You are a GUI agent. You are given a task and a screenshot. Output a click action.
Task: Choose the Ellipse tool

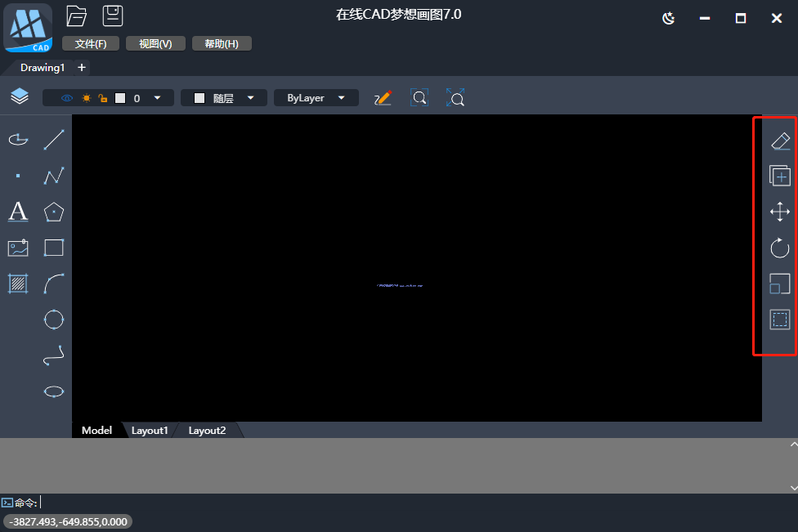(x=54, y=391)
